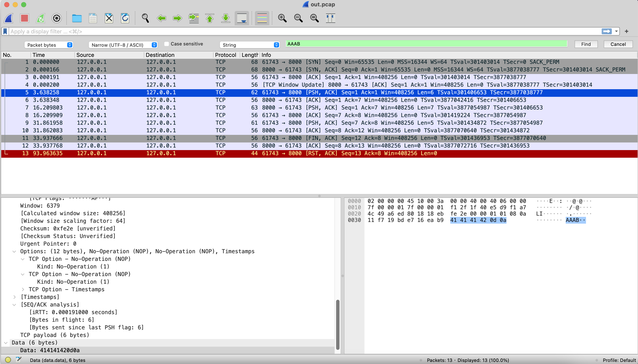
Task: Select Window: 6379 detail line
Action: [x=40, y=206]
